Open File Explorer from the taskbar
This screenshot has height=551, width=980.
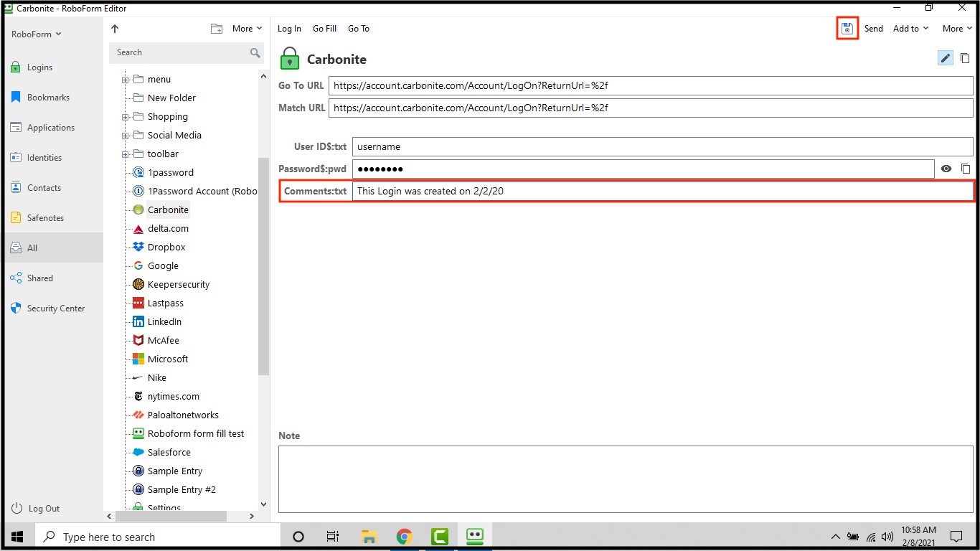click(369, 537)
